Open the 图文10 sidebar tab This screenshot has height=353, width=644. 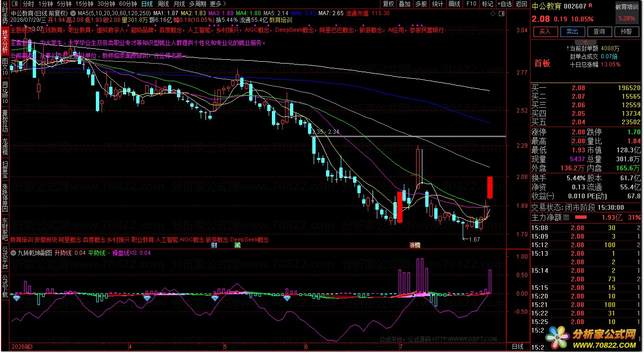pyautogui.click(x=5, y=68)
